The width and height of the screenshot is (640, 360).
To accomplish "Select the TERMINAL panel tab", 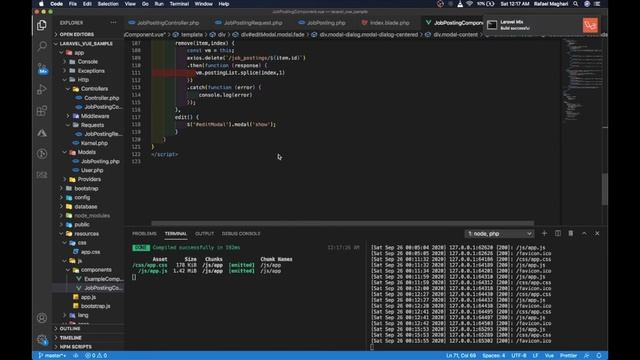I will 176,234.
